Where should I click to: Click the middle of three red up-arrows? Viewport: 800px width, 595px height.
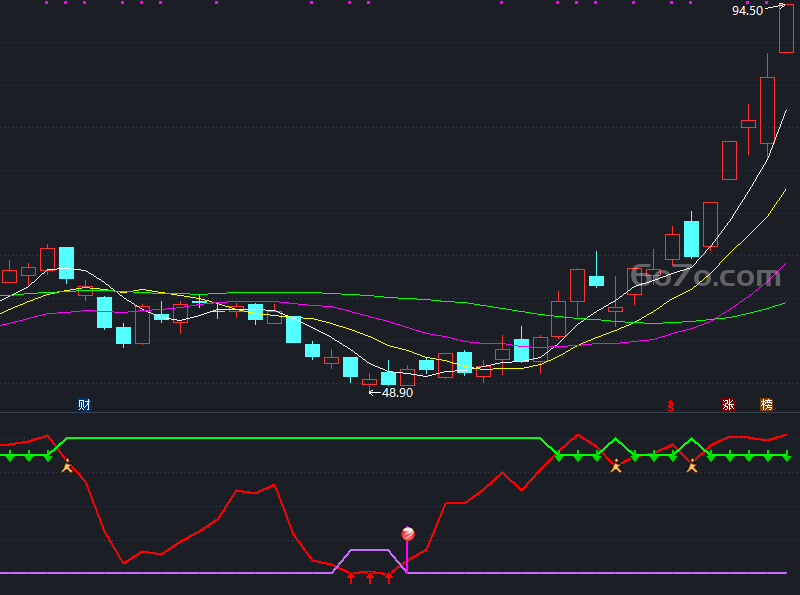coord(370,577)
